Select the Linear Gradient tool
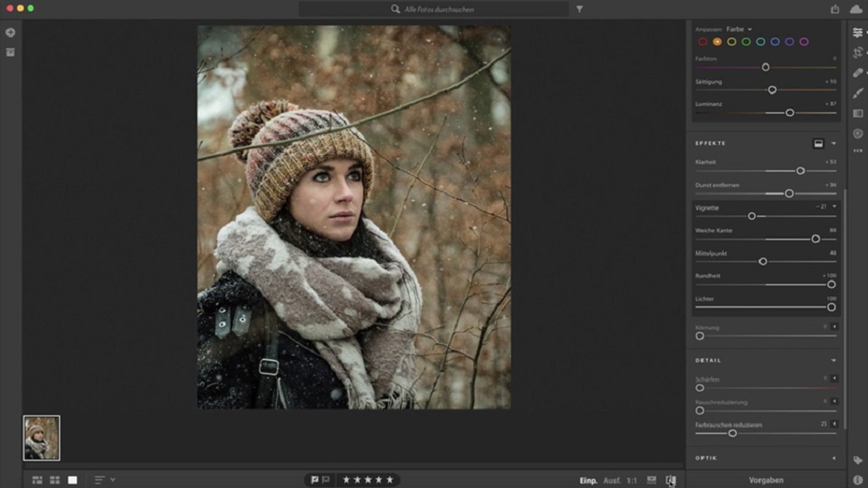 click(858, 113)
